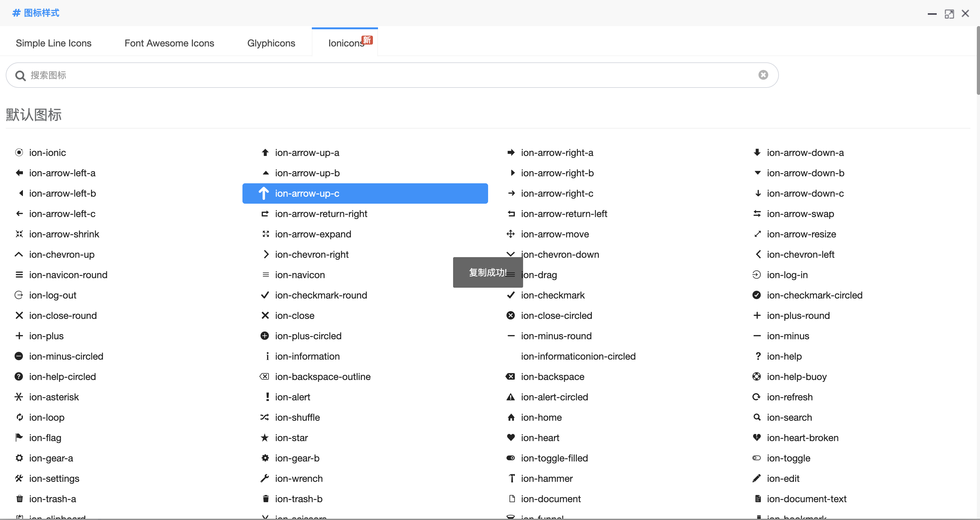Click the ion-help-buoy lifebuoy icon
980x520 pixels.
757,376
